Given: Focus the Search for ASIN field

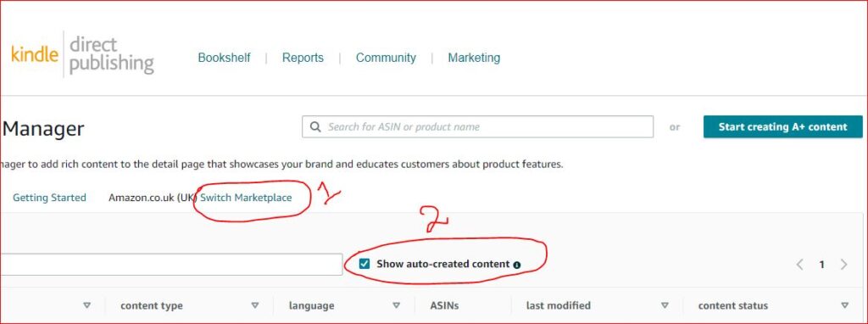Looking at the screenshot, I should point(478,127).
